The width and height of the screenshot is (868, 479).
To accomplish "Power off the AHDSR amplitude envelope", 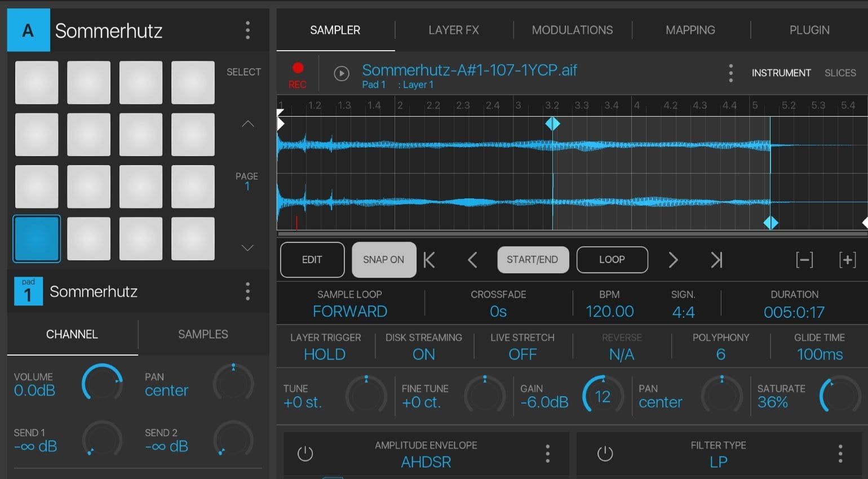I will pos(305,453).
